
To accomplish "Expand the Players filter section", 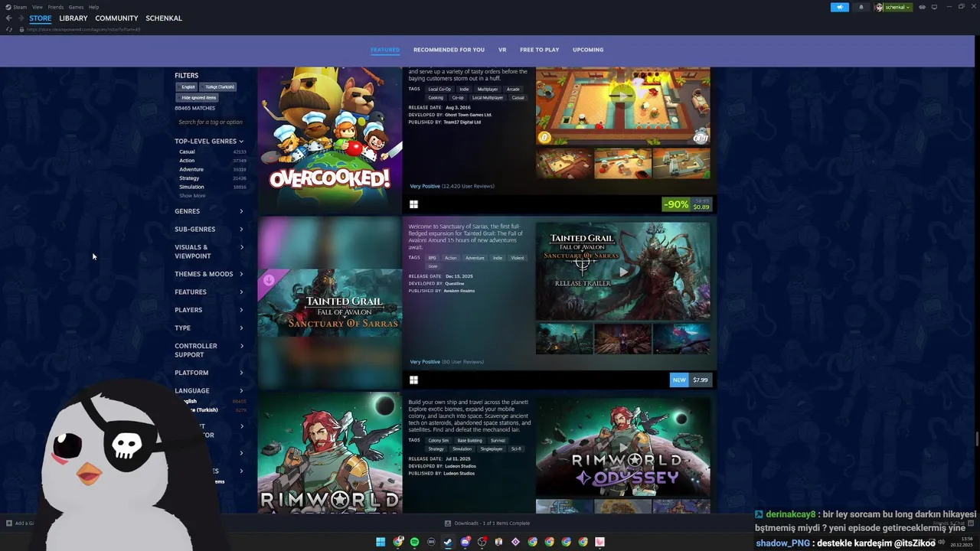I will tap(209, 310).
